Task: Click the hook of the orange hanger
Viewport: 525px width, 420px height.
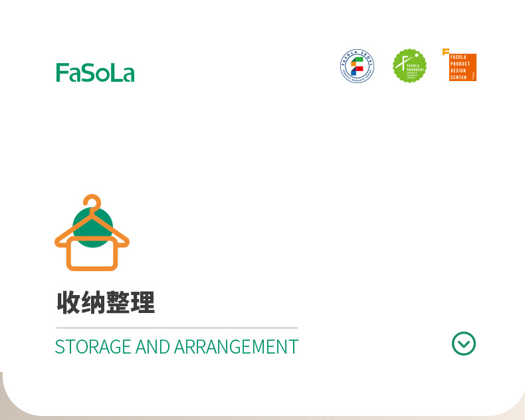Action: tap(92, 202)
